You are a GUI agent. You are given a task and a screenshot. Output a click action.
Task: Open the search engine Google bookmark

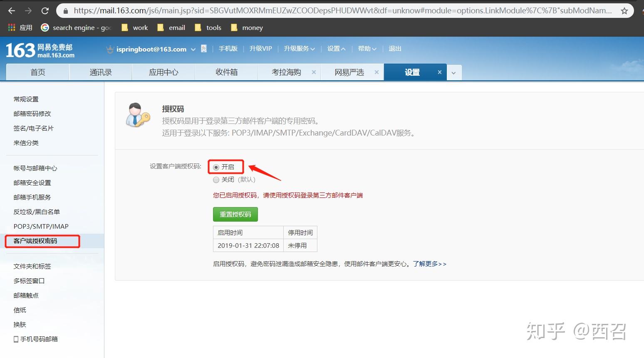(76, 27)
